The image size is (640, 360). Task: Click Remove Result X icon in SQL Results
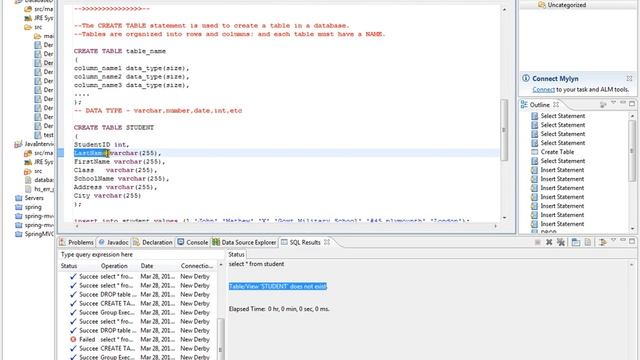[x=549, y=242]
